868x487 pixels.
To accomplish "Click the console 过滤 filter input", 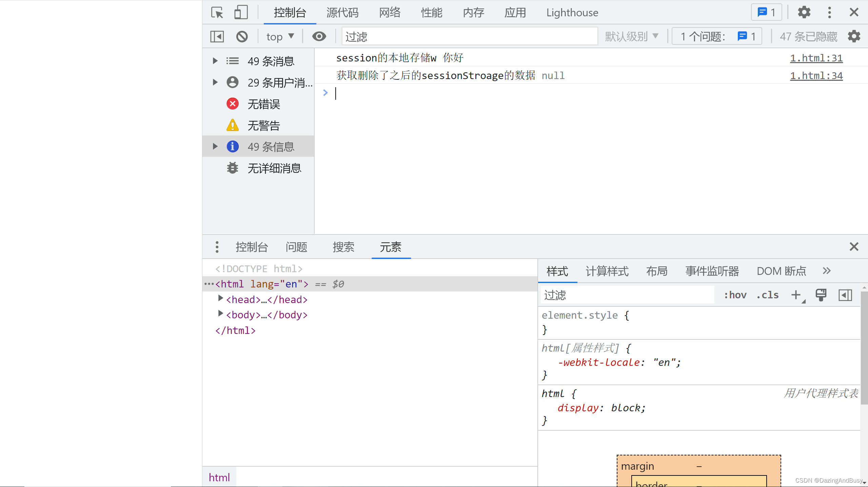I will tap(469, 36).
